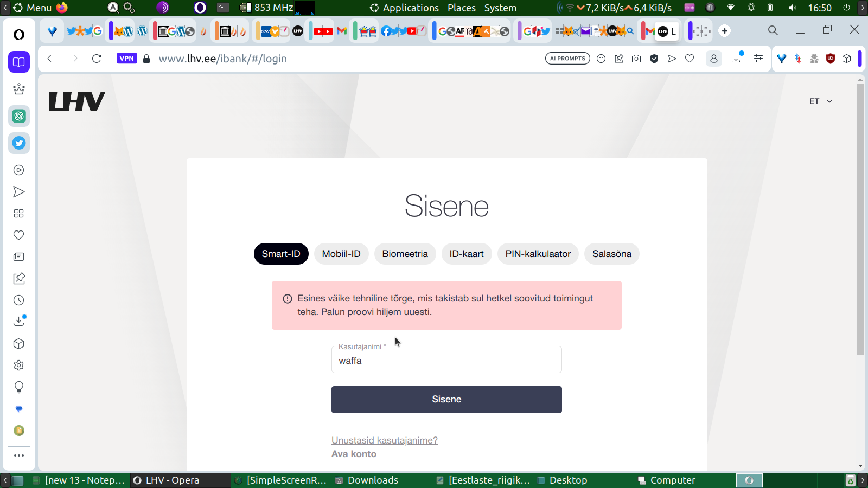Open My Flow arrow icon in sidebar
This screenshot has height=488, width=868.
(19, 192)
